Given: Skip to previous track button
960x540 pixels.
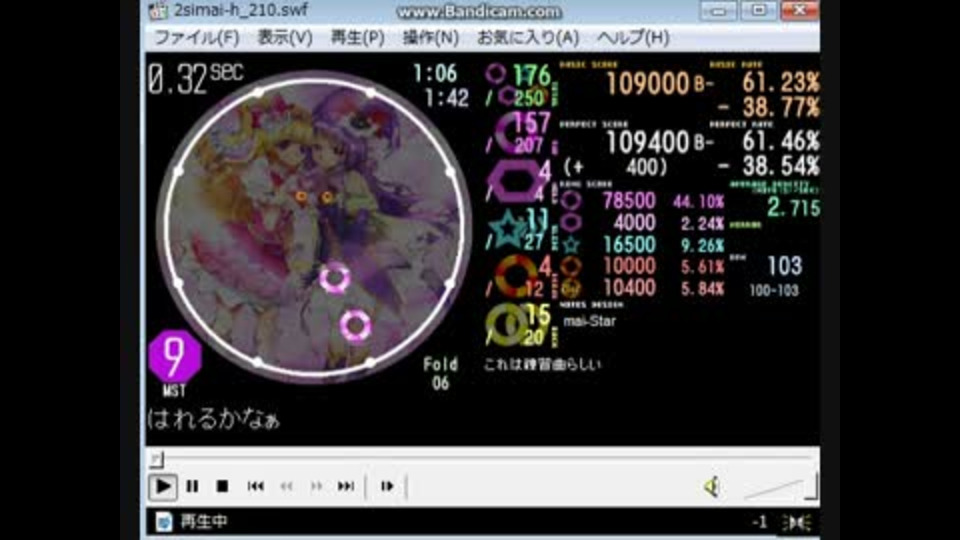Looking at the screenshot, I should pyautogui.click(x=255, y=486).
